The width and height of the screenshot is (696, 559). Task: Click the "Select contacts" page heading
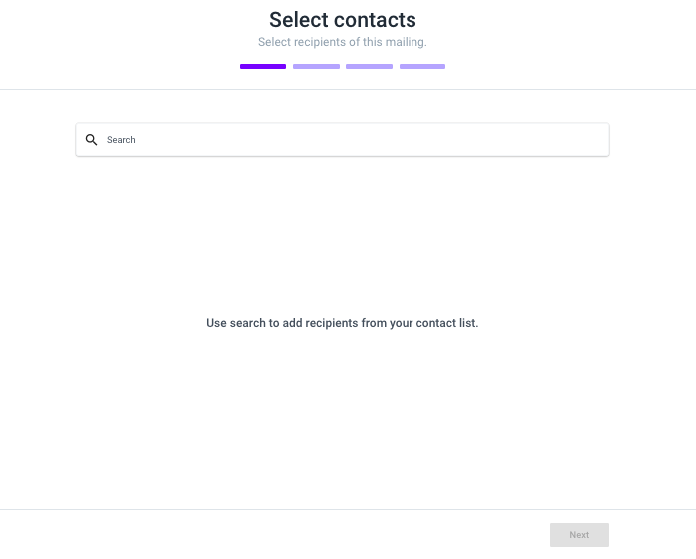[342, 20]
